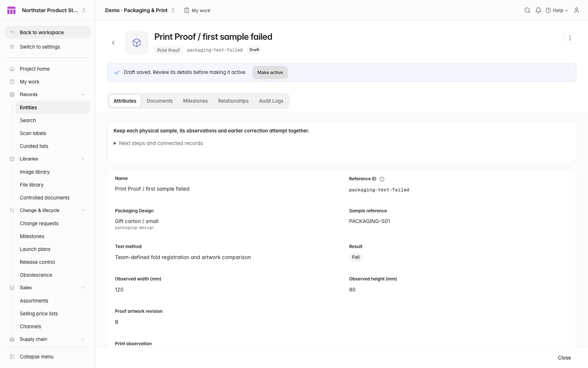The image size is (588, 368).
Task: Open the user account icon
Action: coord(577,10)
